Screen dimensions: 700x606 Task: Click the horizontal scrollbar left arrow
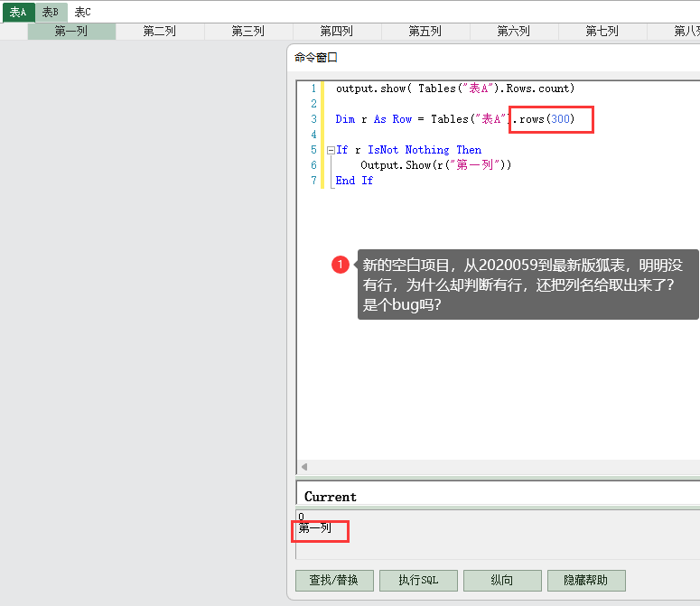pos(304,467)
